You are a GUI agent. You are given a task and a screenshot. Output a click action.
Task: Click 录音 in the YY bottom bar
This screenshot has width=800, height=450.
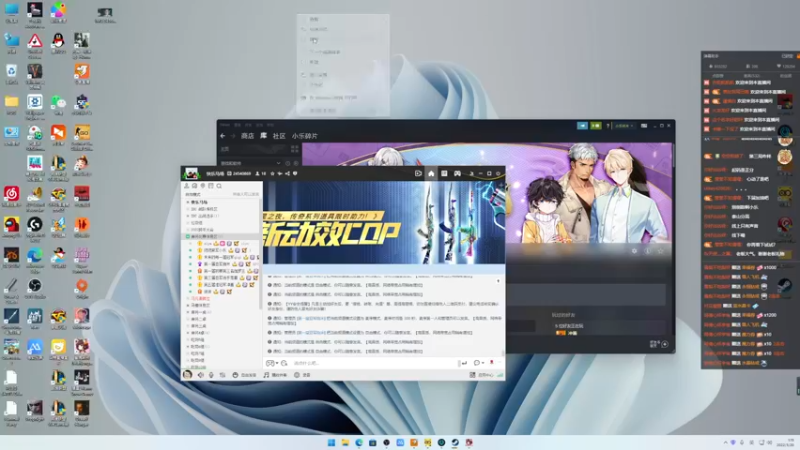pos(302,375)
